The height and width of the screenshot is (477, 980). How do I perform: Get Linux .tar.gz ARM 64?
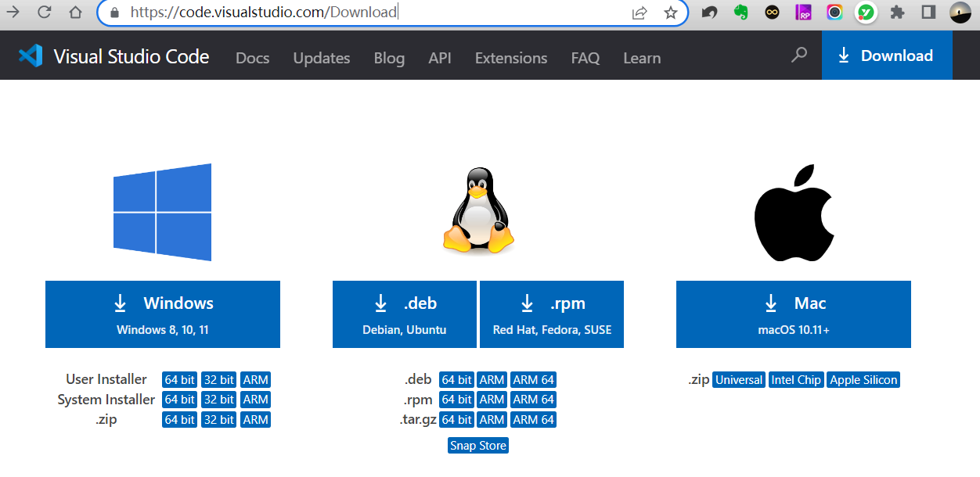[534, 420]
